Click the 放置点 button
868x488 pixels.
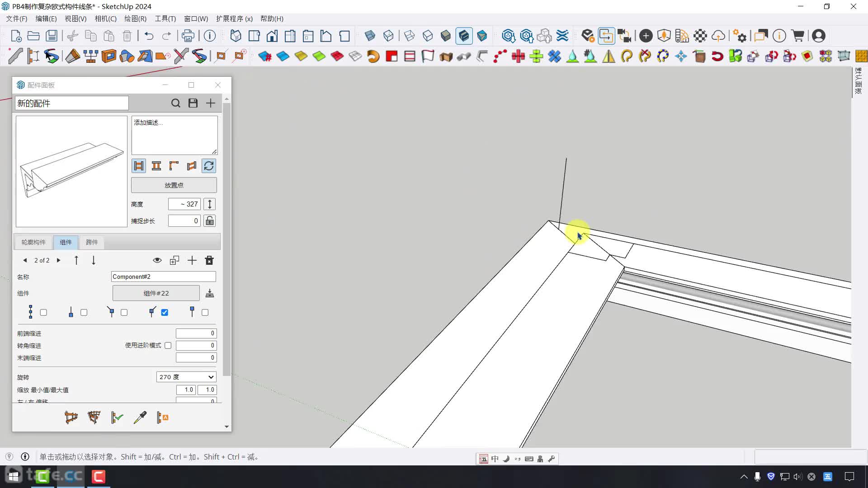click(x=174, y=185)
